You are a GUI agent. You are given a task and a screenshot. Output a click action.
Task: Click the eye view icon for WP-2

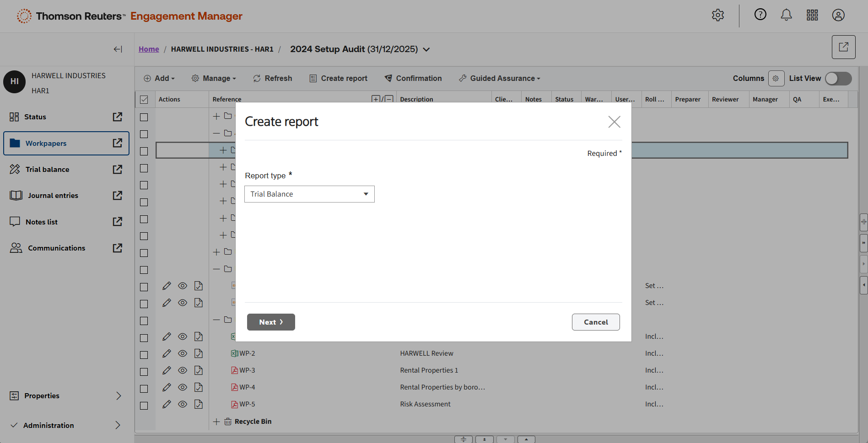pyautogui.click(x=183, y=353)
